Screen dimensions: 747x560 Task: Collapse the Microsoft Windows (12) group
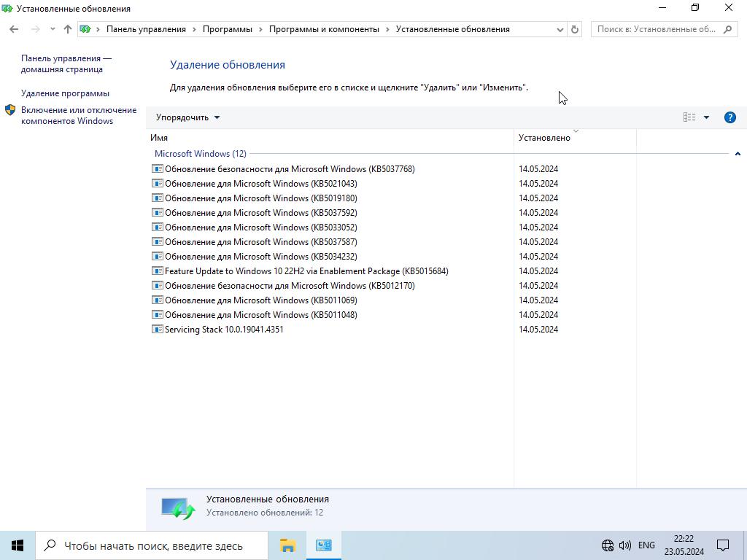(x=737, y=154)
